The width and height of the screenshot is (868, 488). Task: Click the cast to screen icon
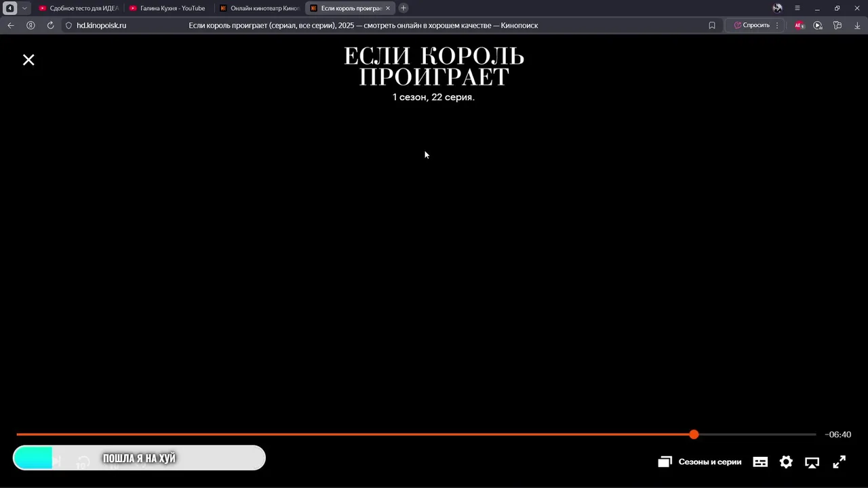[812, 462]
